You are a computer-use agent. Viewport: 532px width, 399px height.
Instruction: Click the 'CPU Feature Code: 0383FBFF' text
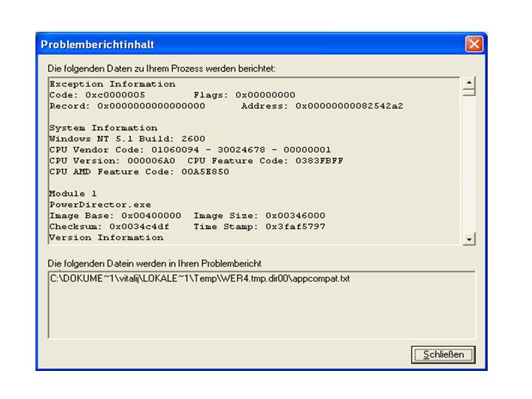(265, 160)
